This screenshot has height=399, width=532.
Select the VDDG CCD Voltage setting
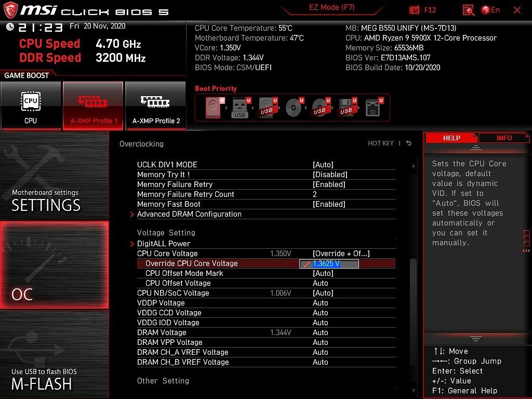[x=266, y=312]
